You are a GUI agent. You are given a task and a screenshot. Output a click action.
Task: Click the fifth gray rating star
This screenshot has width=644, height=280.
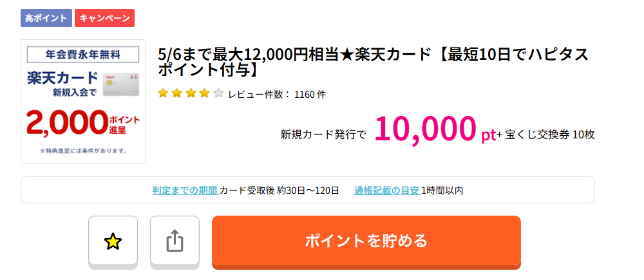pos(218,93)
